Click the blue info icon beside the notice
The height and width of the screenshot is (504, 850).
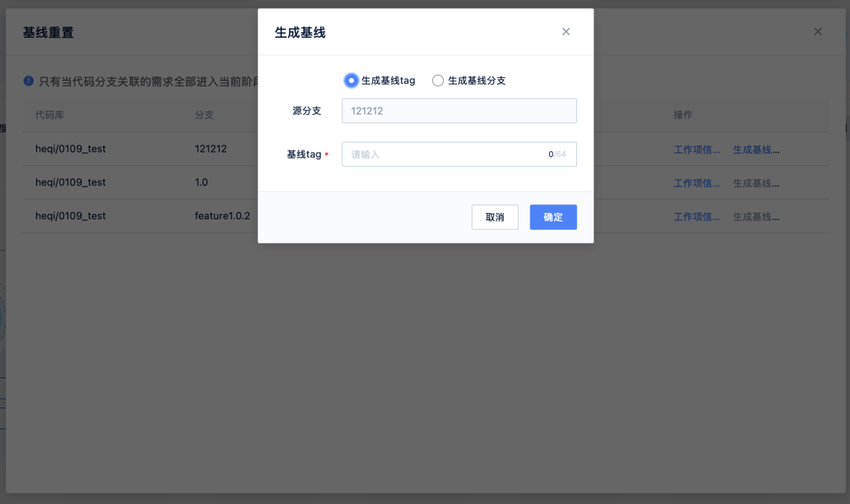[29, 81]
